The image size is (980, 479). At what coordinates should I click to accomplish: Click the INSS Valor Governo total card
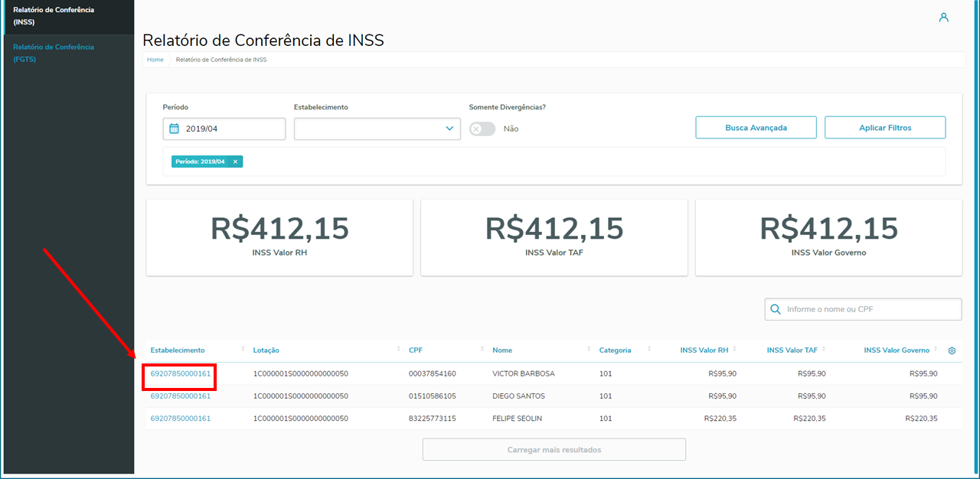[829, 237]
